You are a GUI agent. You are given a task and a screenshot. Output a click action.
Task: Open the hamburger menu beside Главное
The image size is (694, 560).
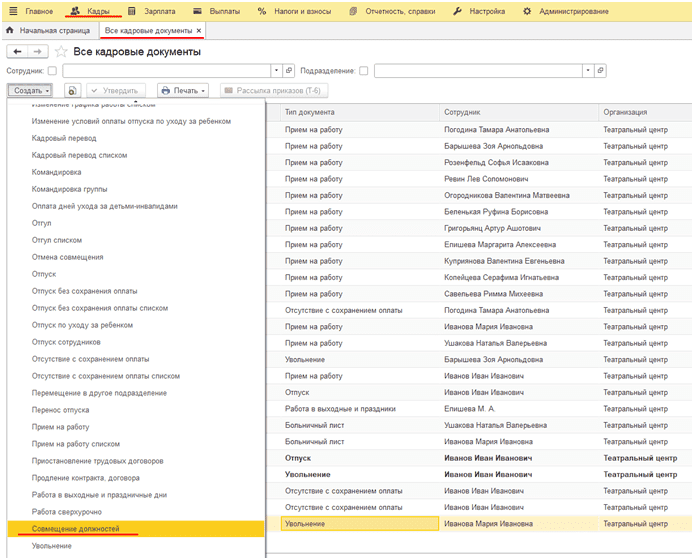[x=13, y=11]
